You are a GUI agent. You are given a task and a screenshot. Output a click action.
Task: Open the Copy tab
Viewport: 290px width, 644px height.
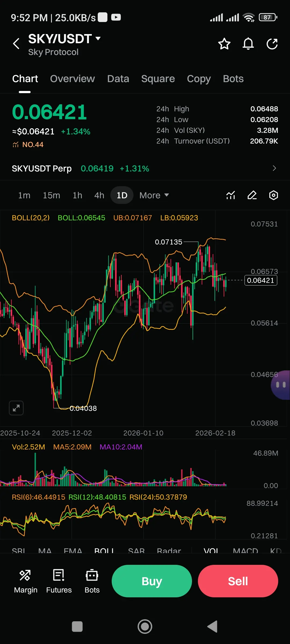point(199,79)
